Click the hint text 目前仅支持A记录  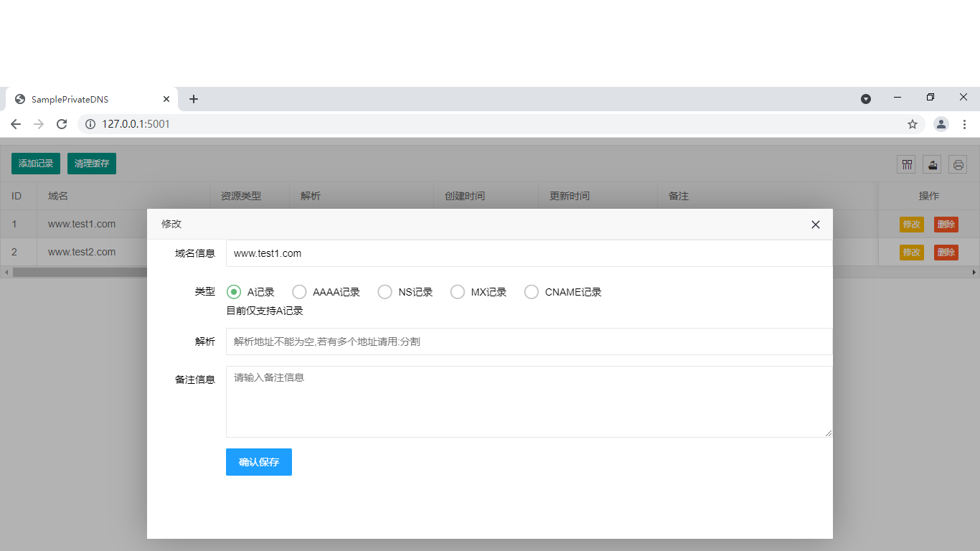click(x=265, y=311)
